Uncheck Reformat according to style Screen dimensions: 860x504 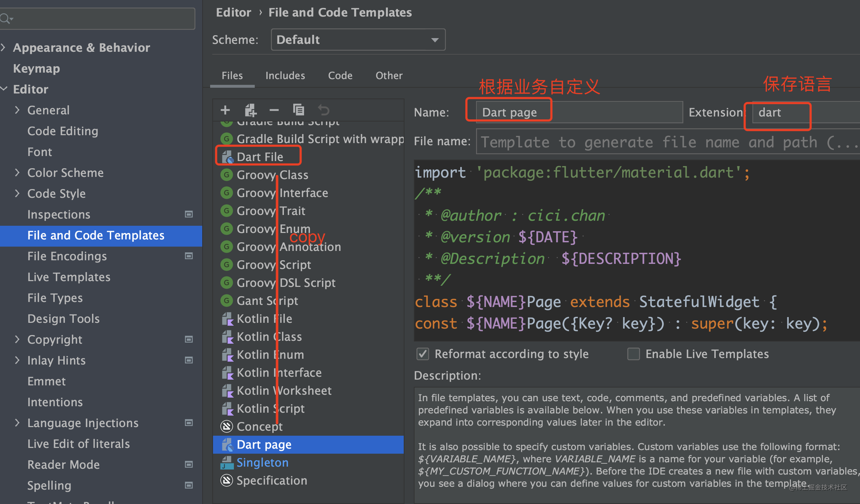(422, 354)
